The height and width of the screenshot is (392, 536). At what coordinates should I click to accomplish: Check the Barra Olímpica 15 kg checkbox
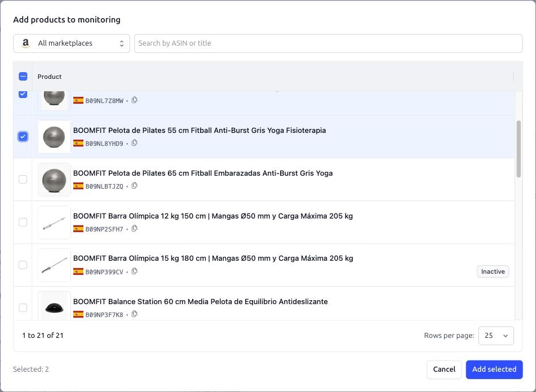pos(23,265)
